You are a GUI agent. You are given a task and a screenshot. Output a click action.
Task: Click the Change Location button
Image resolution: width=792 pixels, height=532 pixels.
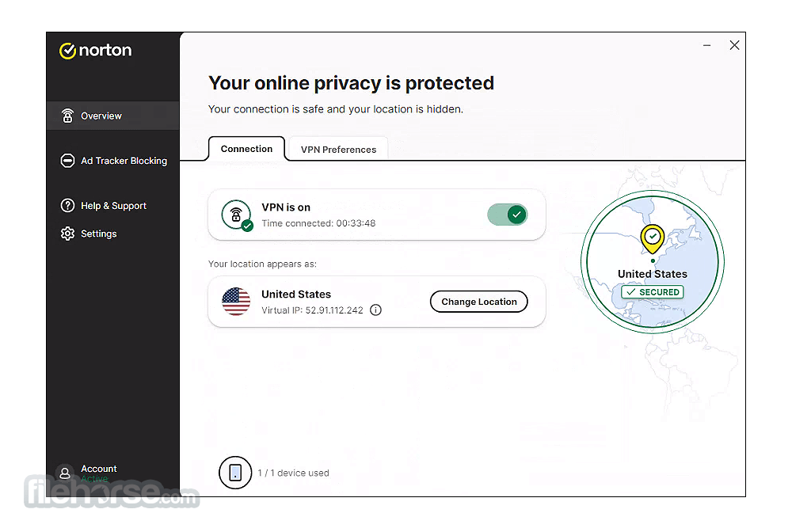[479, 302]
